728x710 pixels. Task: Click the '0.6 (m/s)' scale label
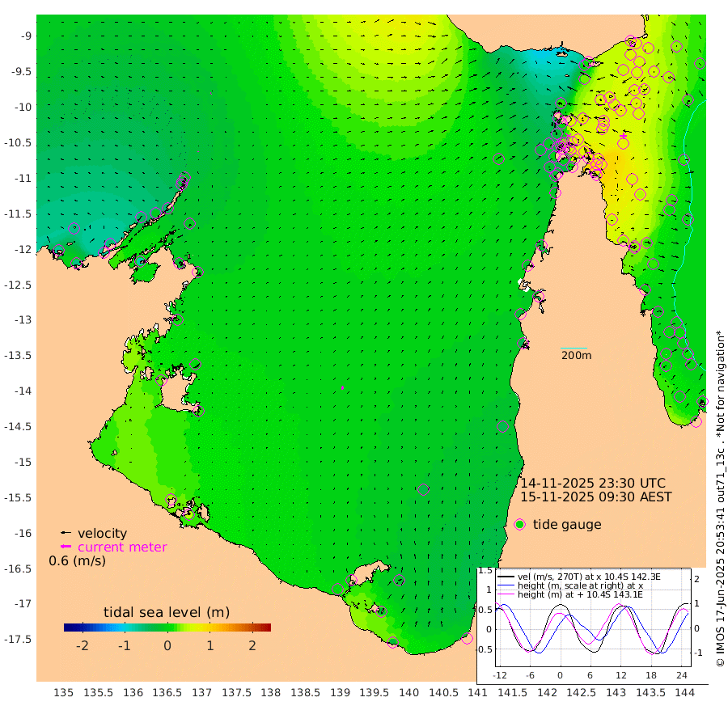[77, 561]
